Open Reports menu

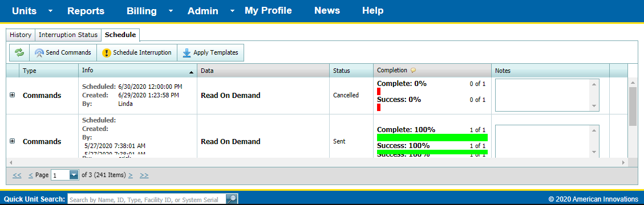tap(86, 11)
